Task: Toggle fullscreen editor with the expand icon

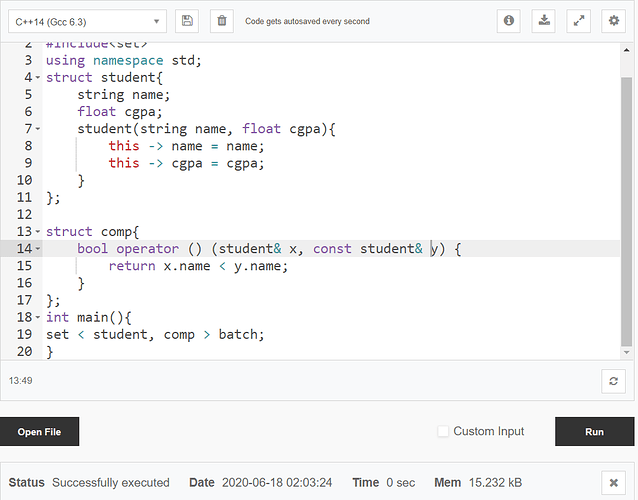Action: pyautogui.click(x=579, y=21)
